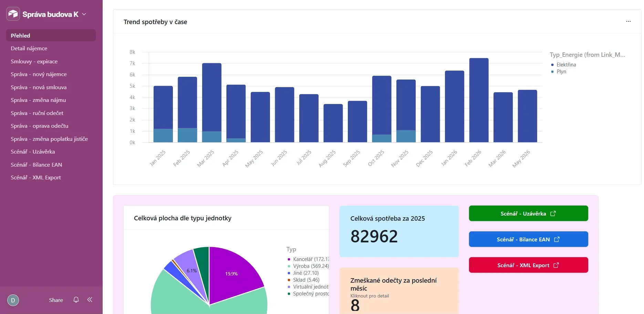Click the Sklad (5.46) legend entry

303,280
